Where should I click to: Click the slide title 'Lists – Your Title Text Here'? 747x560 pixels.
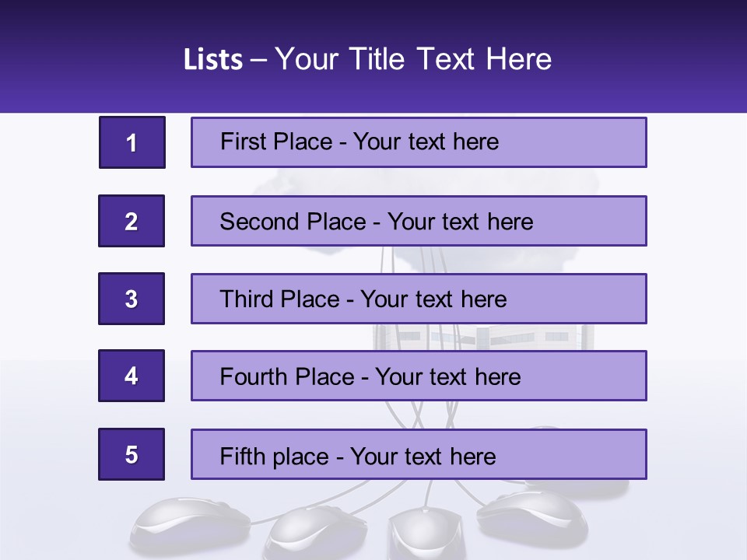(367, 59)
